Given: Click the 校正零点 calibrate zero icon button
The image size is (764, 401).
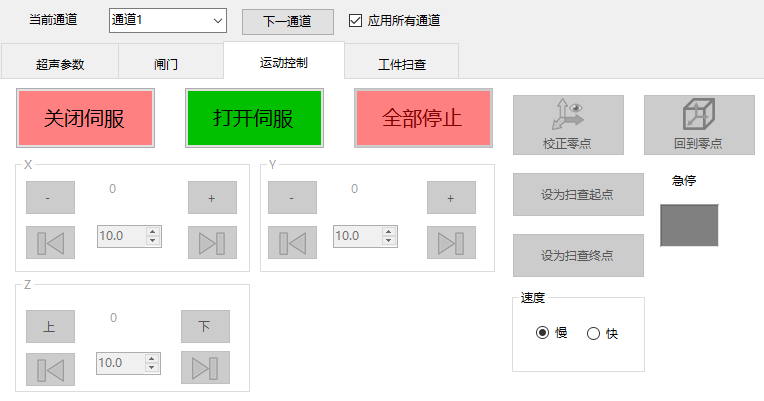Looking at the screenshot, I should [x=567, y=124].
